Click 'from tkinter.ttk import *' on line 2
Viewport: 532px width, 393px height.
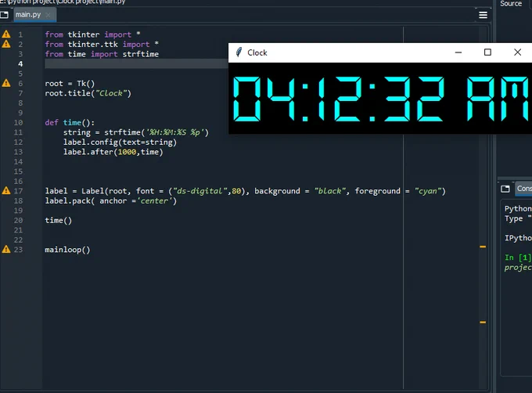102,44
